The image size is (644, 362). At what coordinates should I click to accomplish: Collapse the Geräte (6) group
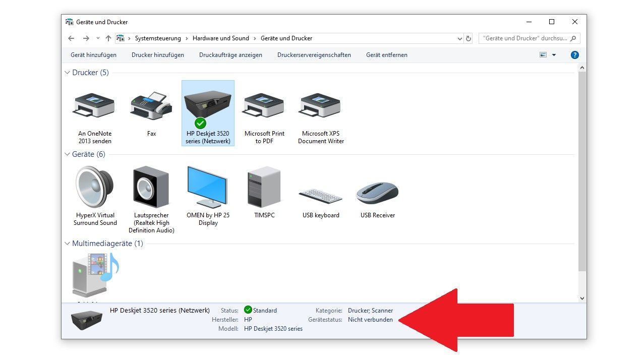67,154
